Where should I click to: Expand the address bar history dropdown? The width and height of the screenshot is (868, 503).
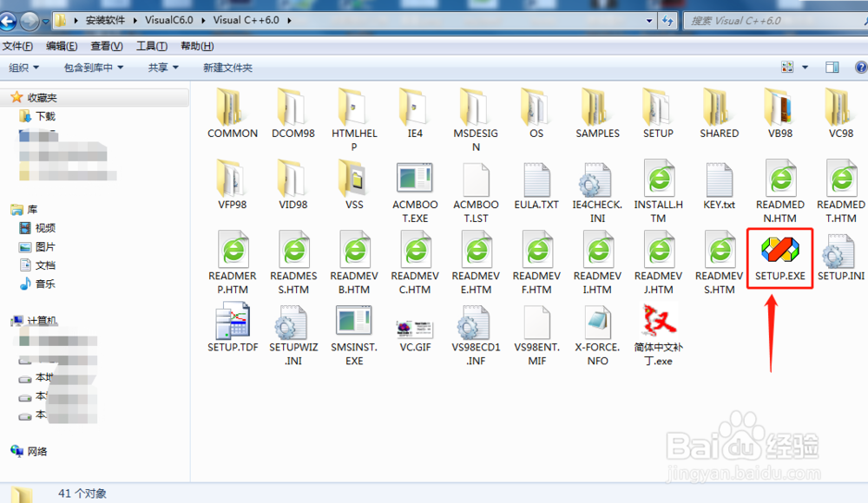click(x=649, y=21)
